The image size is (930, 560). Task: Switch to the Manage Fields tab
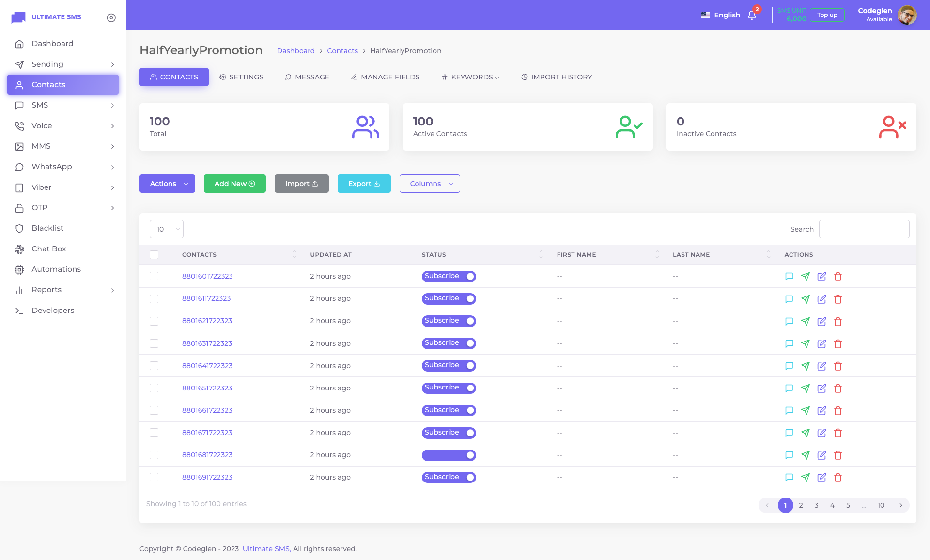(x=385, y=77)
